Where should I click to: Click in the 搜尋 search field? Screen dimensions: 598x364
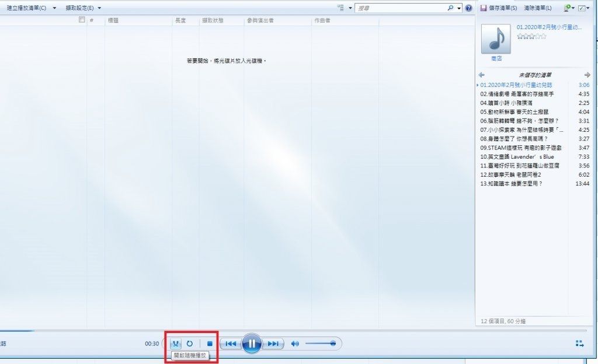click(400, 8)
